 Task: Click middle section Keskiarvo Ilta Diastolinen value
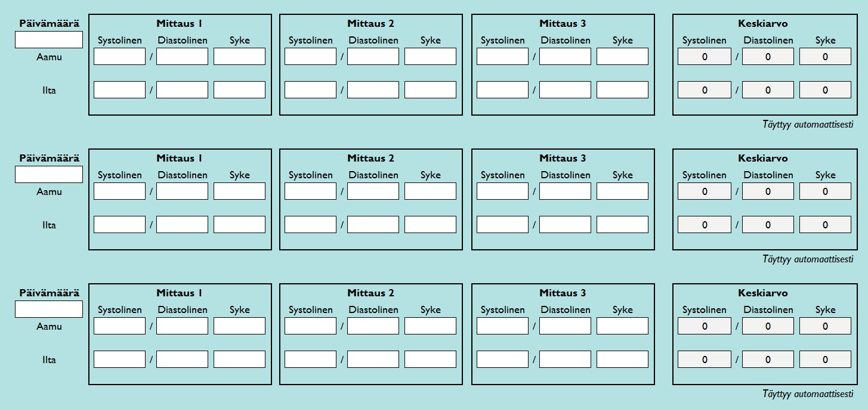[768, 225]
